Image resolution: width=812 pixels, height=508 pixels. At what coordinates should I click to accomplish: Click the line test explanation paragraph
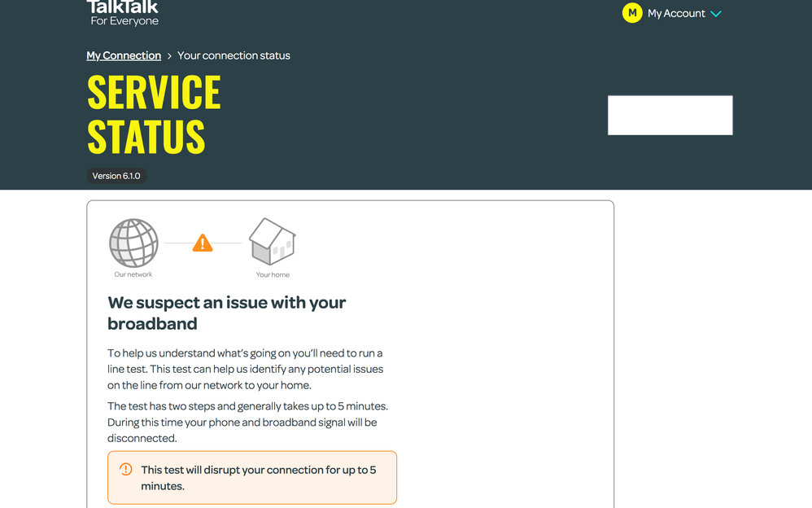245,369
